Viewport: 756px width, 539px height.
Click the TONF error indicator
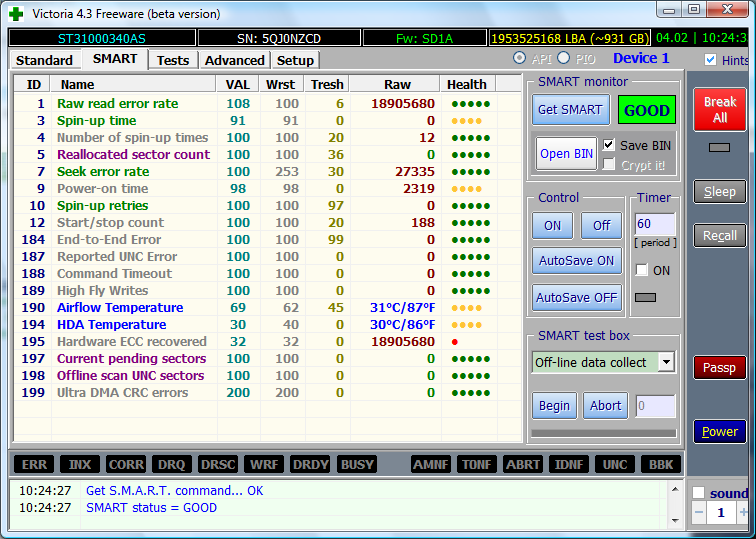477,465
